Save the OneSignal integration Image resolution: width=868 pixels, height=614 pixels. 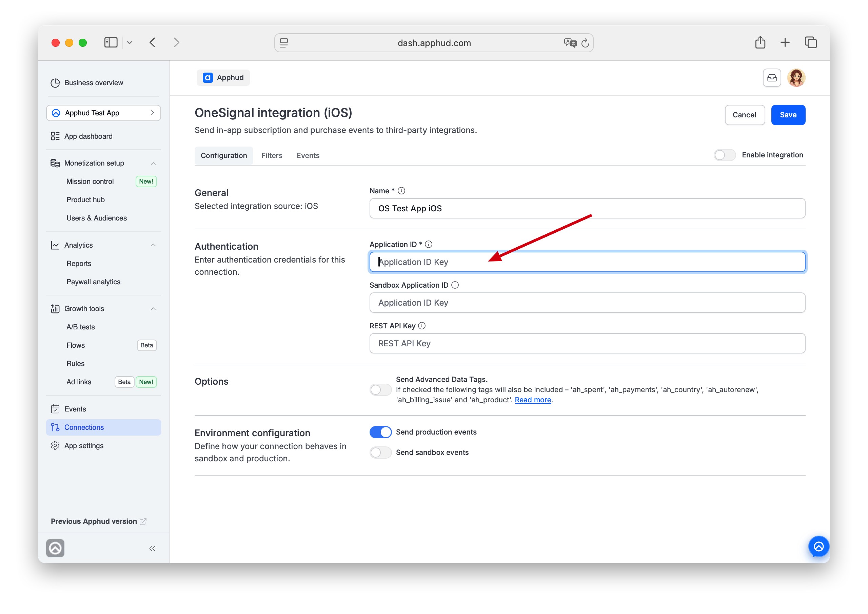[788, 115]
